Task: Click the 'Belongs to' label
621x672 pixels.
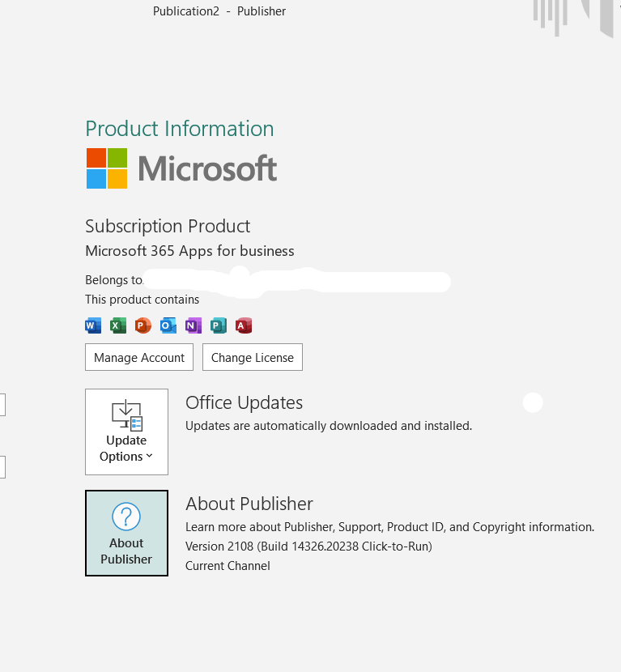Action: coord(113,280)
